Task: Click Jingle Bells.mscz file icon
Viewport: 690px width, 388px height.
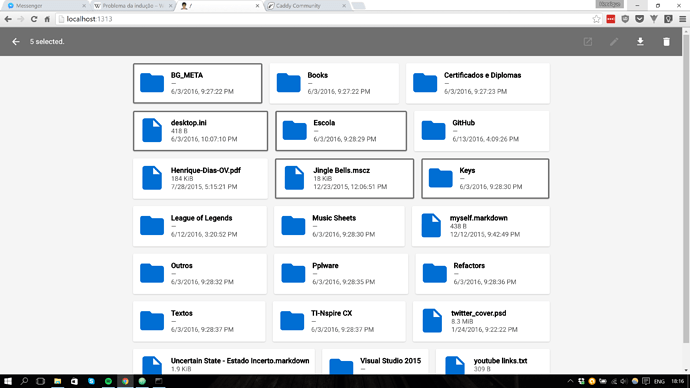Action: pyautogui.click(x=294, y=178)
